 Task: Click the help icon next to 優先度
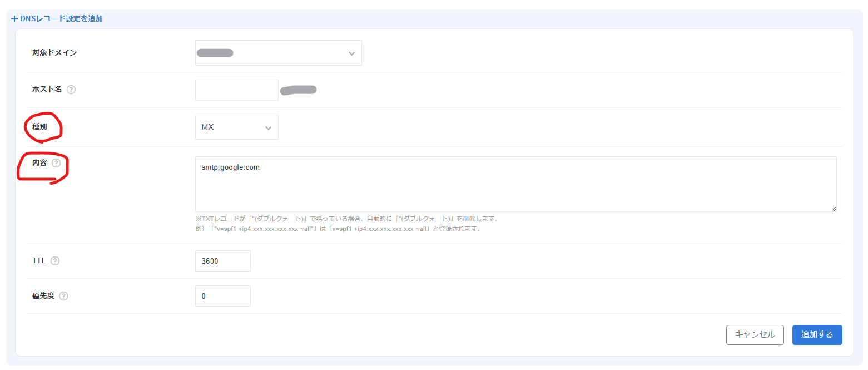[x=63, y=296]
